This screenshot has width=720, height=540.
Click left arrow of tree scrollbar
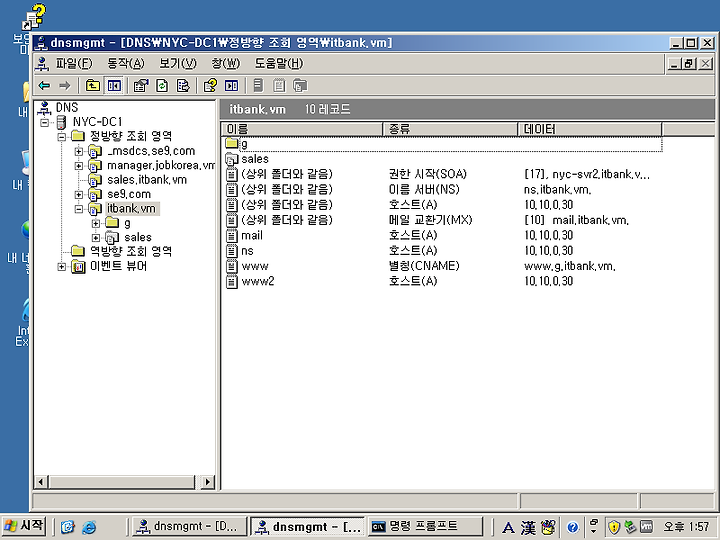click(41, 482)
